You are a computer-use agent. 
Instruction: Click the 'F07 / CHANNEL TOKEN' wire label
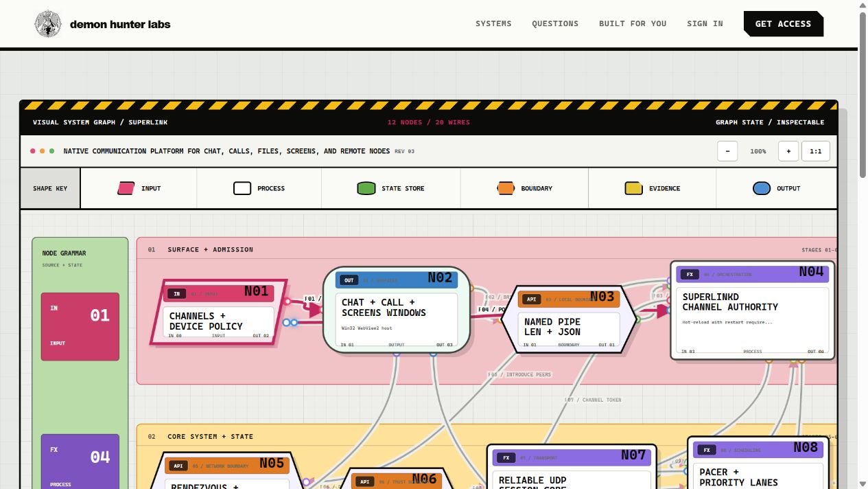point(594,400)
